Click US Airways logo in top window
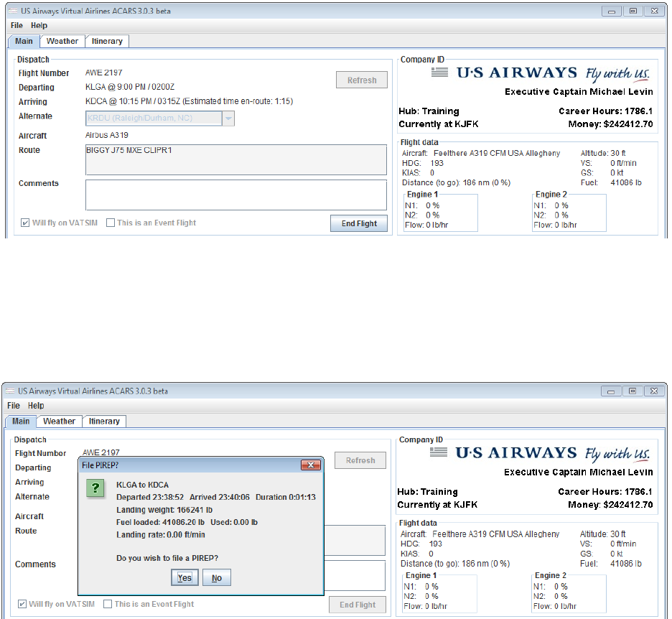 (x=540, y=73)
